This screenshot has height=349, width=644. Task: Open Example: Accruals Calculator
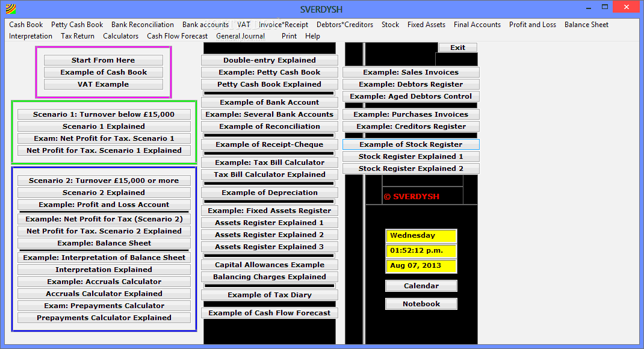pos(104,282)
